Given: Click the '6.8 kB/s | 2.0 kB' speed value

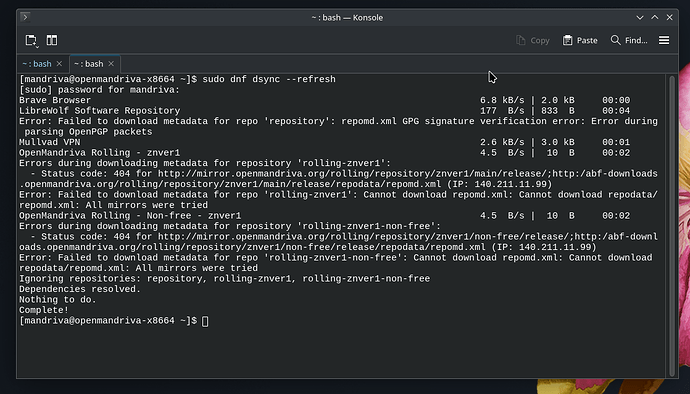Looking at the screenshot, I should (527, 100).
